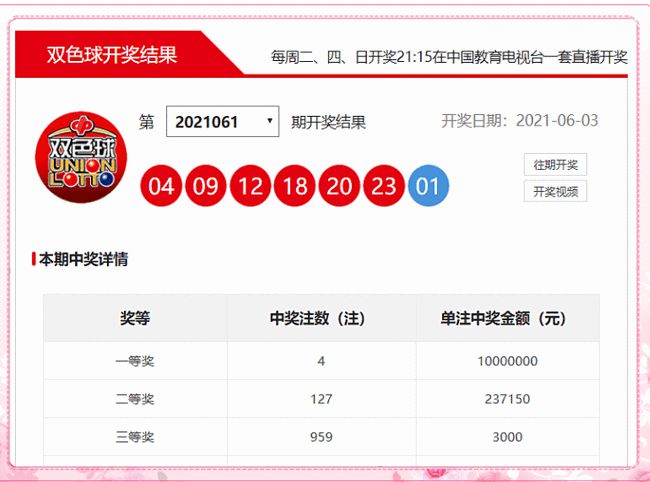Click blue ball number 01
Screen dimensions: 650x482
(428, 185)
